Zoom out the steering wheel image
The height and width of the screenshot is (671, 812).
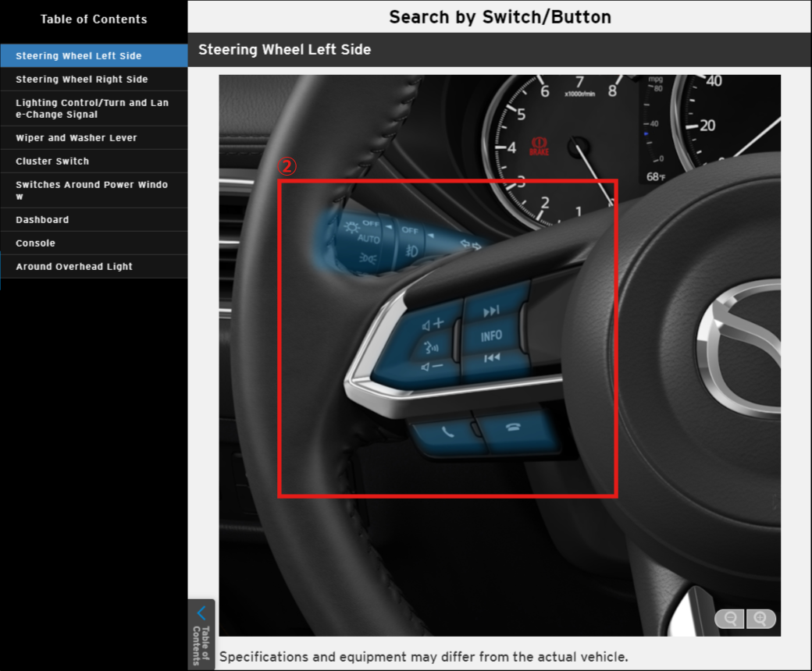tap(731, 619)
